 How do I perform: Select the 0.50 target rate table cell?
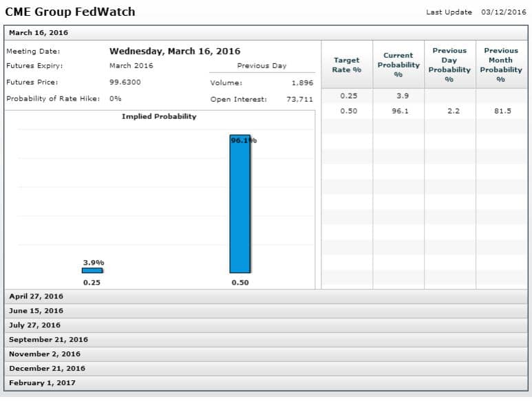pos(348,111)
